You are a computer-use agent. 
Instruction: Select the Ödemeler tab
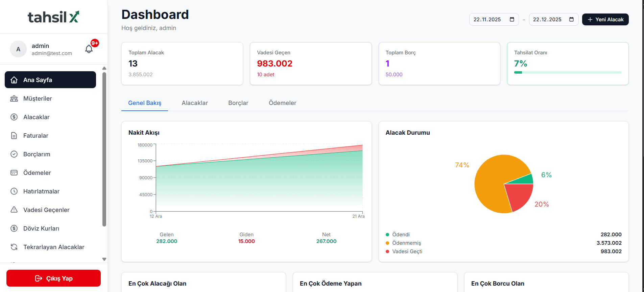coord(282,103)
